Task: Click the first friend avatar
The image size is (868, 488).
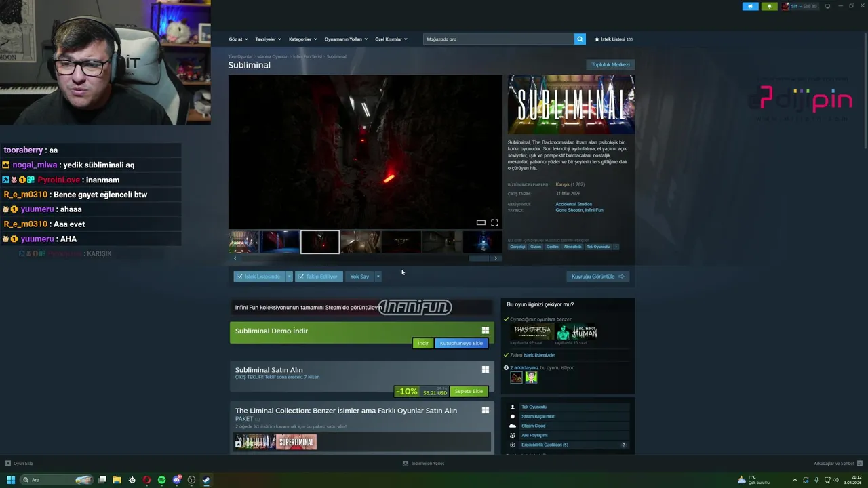Action: [517, 378]
